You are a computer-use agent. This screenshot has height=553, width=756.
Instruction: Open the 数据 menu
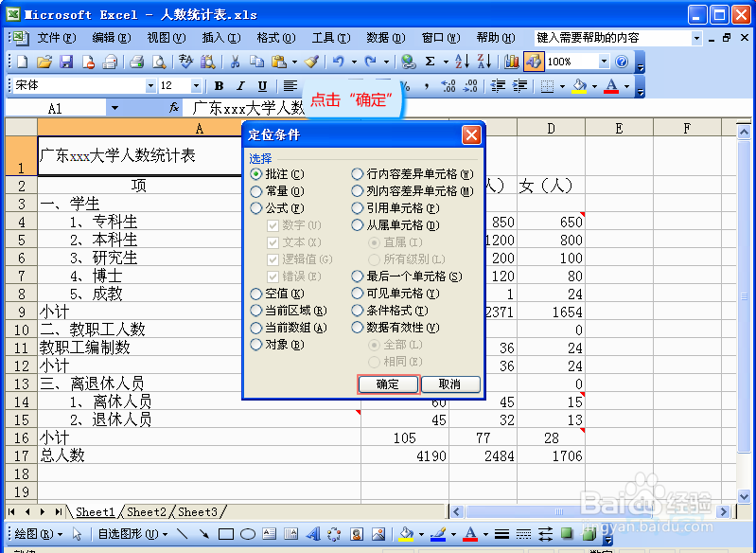tap(386, 38)
